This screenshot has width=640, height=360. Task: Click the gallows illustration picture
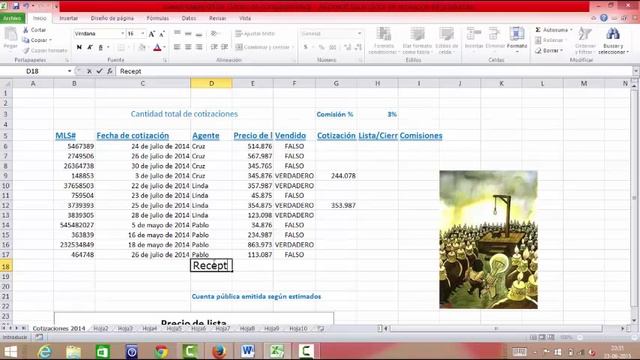click(488, 240)
